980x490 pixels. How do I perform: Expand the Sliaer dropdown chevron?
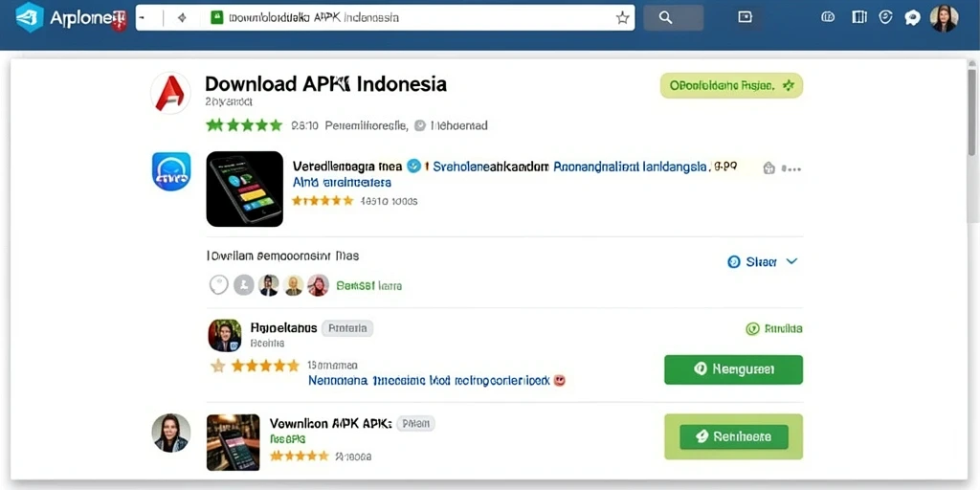click(791, 261)
